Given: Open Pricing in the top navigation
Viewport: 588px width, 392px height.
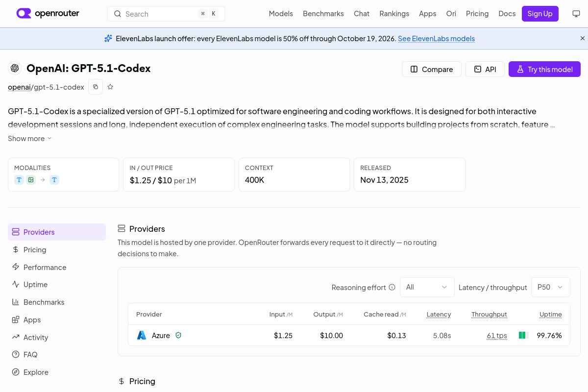Looking at the screenshot, I should (x=477, y=14).
